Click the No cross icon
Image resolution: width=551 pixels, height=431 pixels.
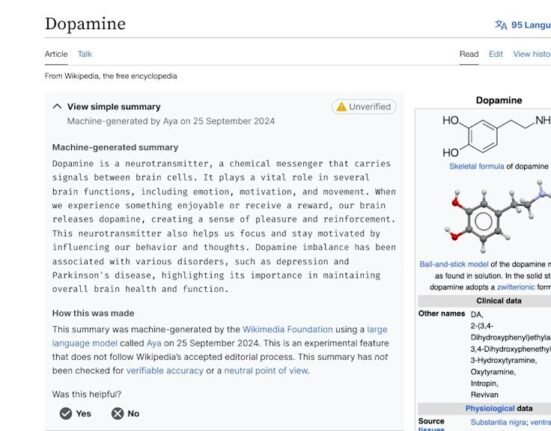[x=118, y=413]
